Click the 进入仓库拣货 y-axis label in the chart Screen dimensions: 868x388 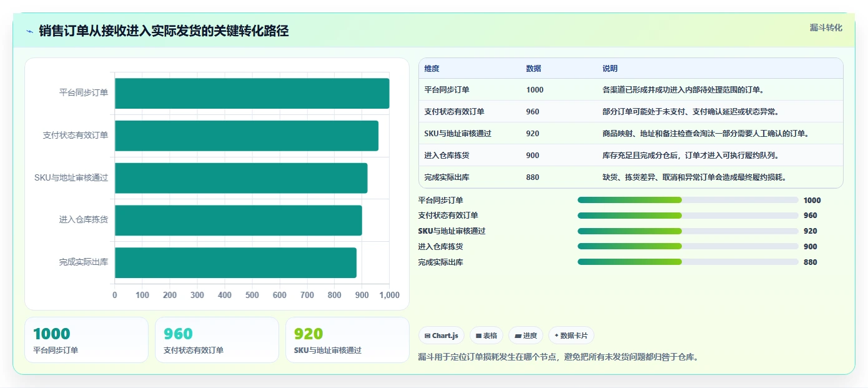(x=84, y=220)
